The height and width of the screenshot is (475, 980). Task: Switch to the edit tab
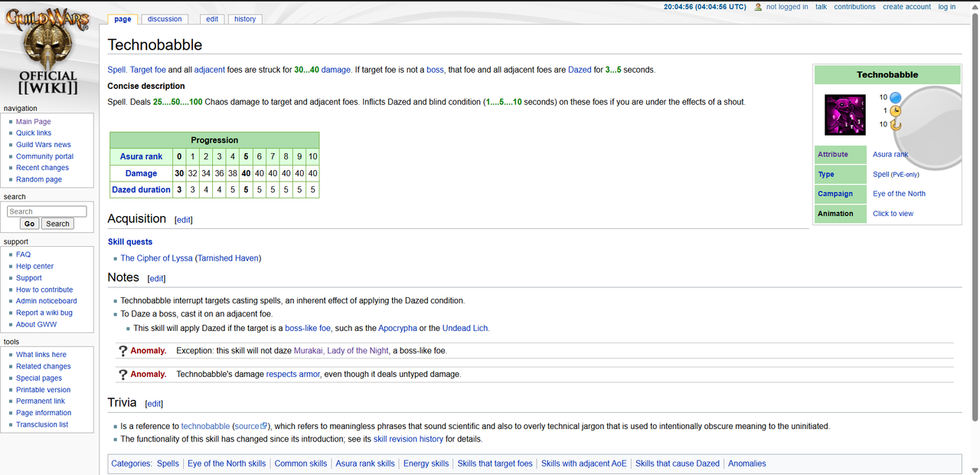pyautogui.click(x=212, y=19)
